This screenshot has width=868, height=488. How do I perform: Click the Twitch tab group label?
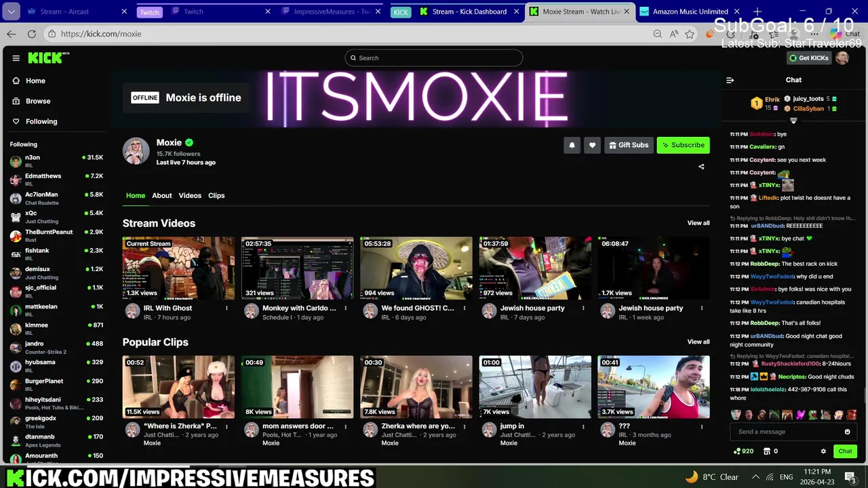(x=149, y=12)
